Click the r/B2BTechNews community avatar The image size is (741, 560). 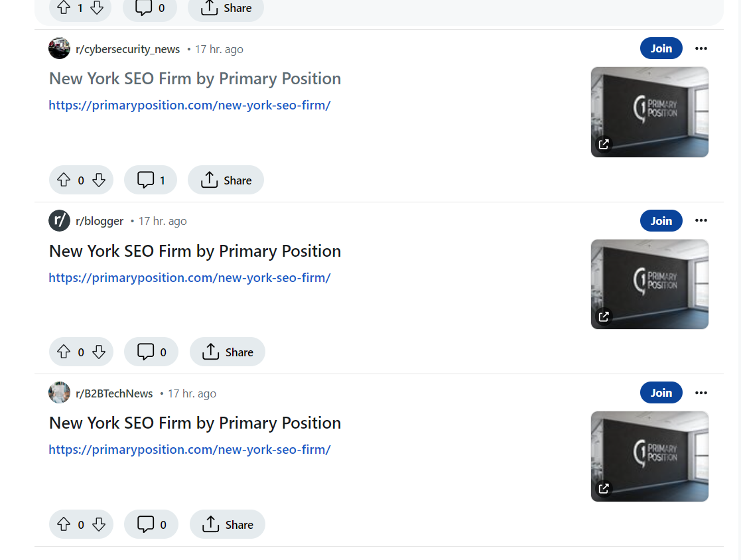pos(59,393)
